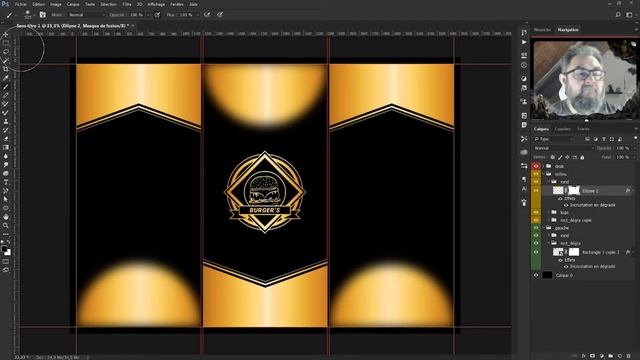Viewport: 640px width, 360px height.
Task: Select the Crop tool
Action: [x=6, y=69]
